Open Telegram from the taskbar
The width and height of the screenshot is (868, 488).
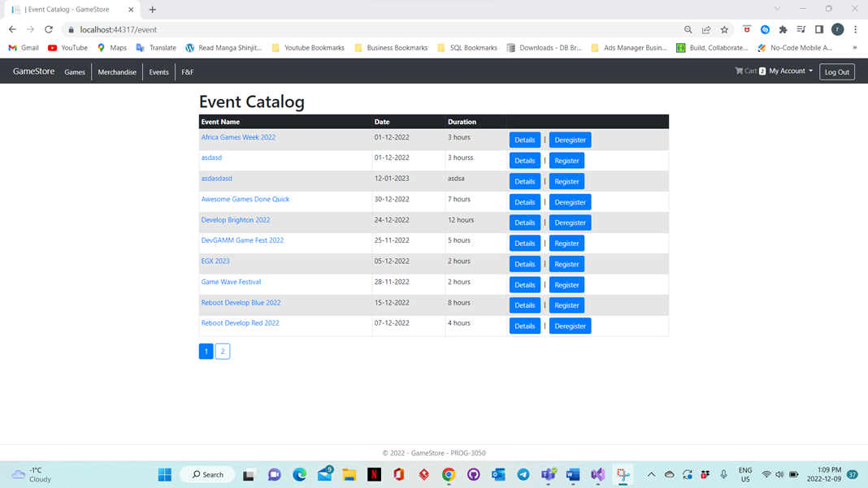coord(523,474)
